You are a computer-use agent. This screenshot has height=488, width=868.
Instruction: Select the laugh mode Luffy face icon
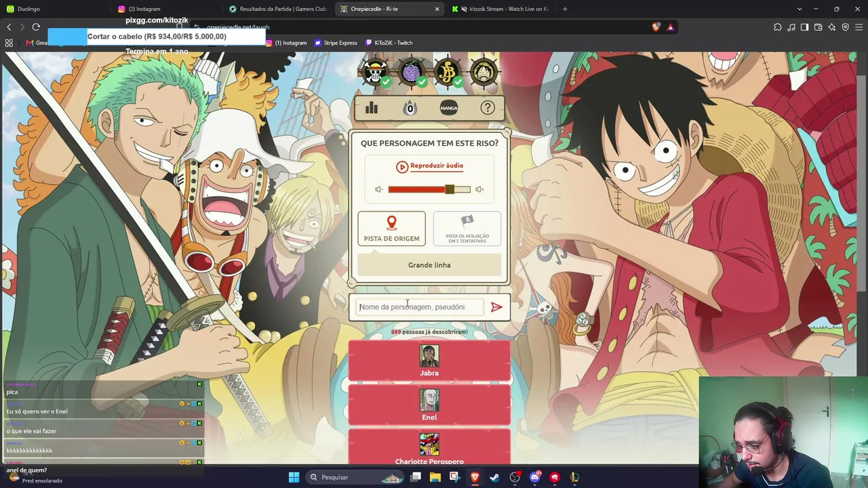click(x=484, y=73)
